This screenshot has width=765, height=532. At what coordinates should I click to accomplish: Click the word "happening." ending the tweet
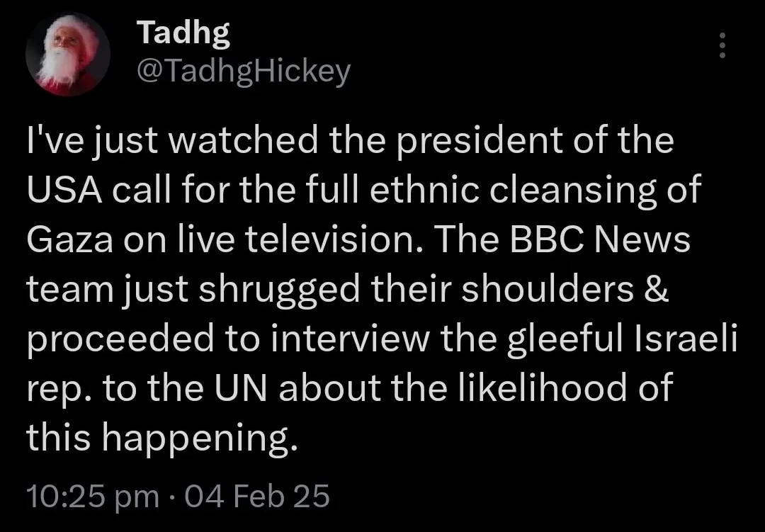[x=196, y=436]
